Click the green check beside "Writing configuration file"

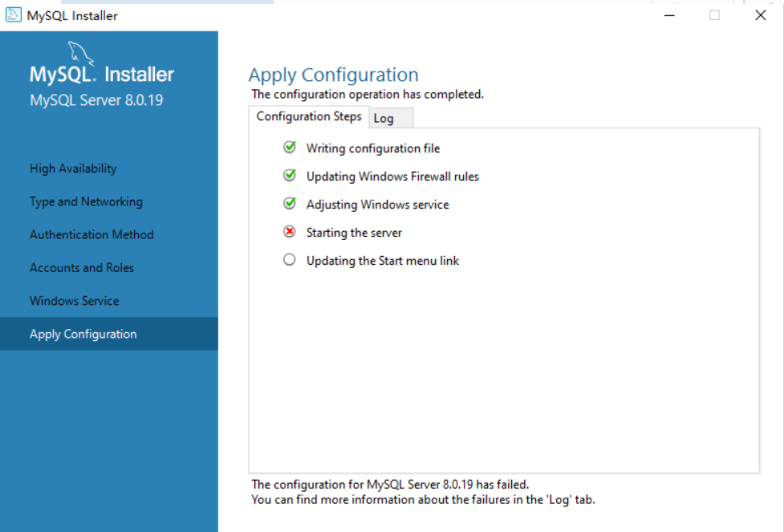(x=290, y=148)
